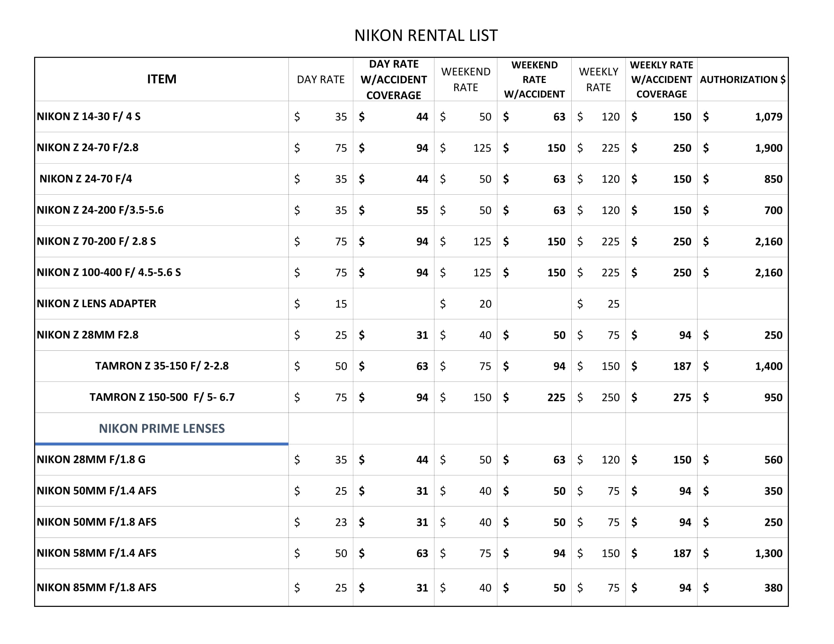The image size is (834, 644).
Task: Click the WEEKEND RATE W/ACCIDENT header
Action: 534,79
